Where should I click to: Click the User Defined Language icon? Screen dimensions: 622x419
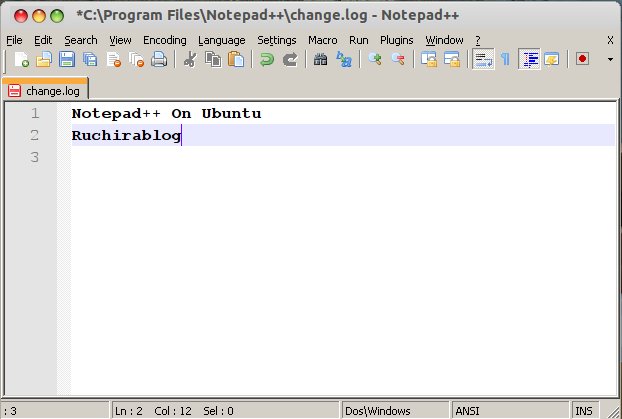point(552,60)
